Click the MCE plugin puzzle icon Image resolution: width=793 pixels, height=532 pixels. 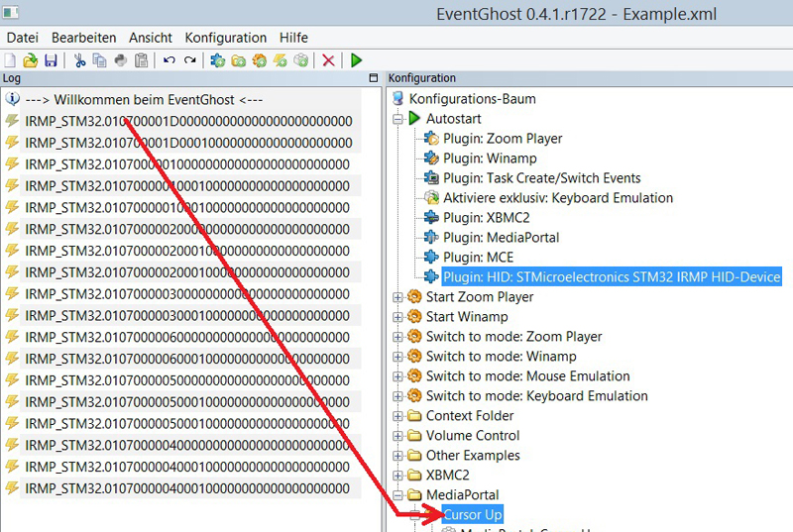(x=431, y=257)
